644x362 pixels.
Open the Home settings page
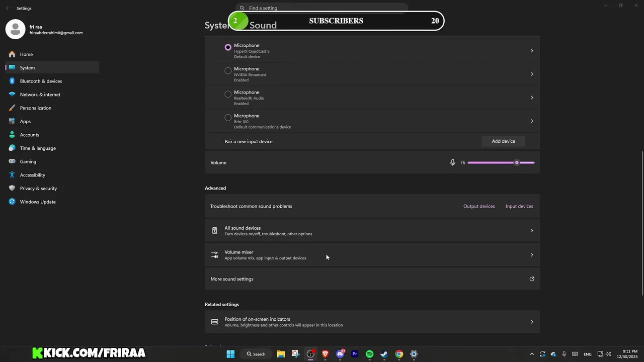(52, 54)
